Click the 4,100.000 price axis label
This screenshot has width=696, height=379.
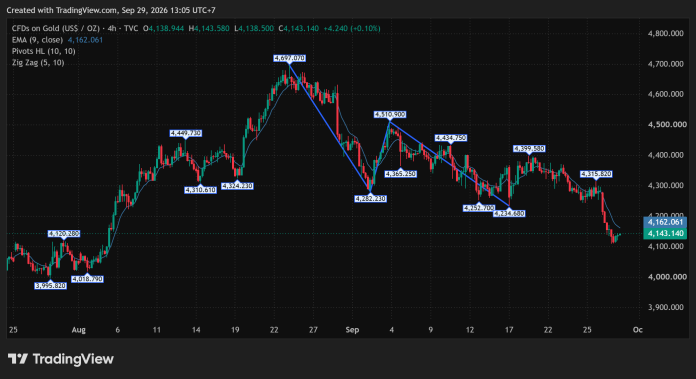pyautogui.click(x=666, y=246)
